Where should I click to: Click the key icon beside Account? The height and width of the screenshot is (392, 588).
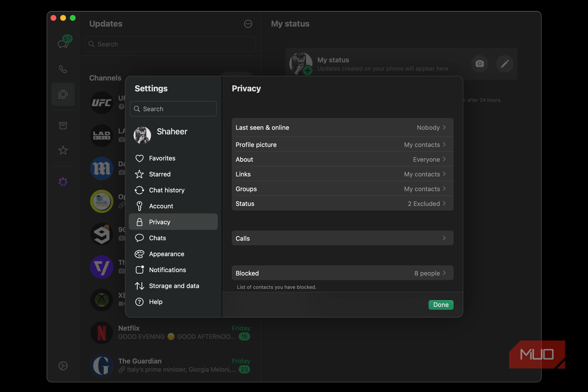[x=139, y=206]
